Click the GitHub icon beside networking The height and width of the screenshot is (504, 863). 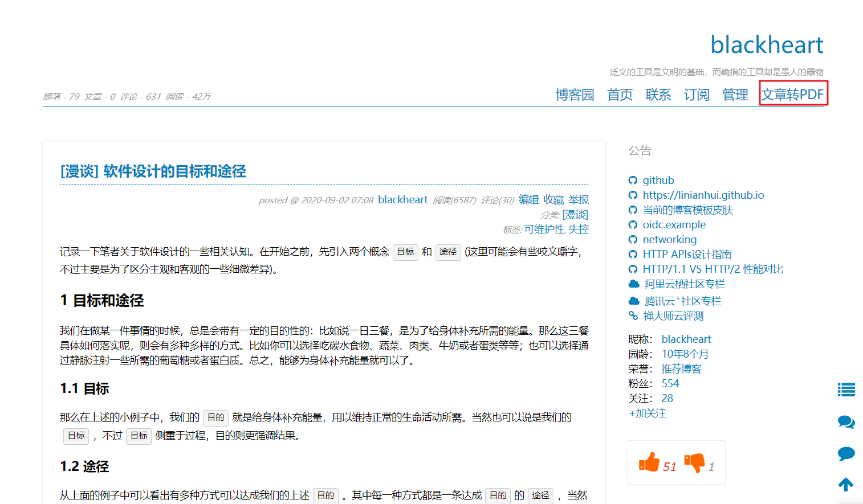pyautogui.click(x=633, y=239)
